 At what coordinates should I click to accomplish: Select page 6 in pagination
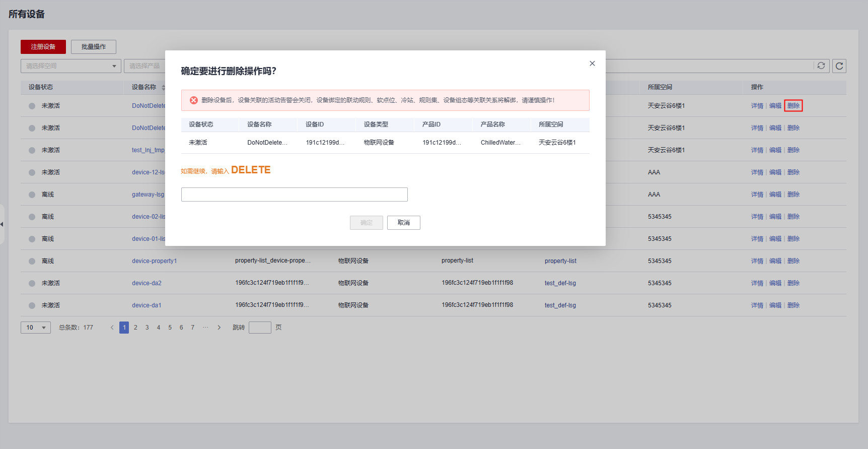point(181,328)
